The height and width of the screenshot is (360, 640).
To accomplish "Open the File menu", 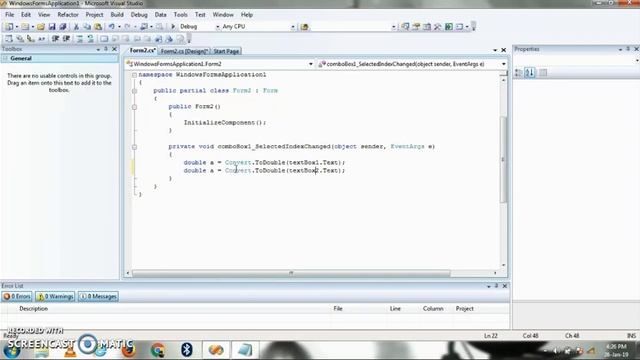I will (9, 15).
